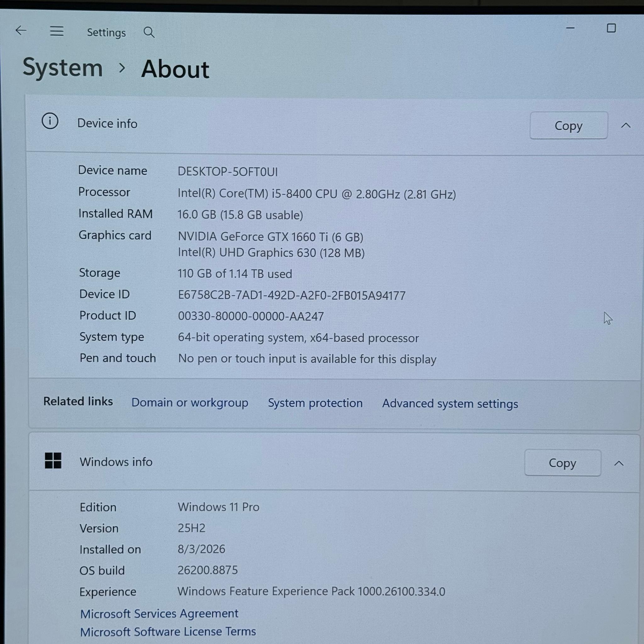644x644 pixels.
Task: Select the 16.0 GB RAM value
Action: tap(240, 215)
